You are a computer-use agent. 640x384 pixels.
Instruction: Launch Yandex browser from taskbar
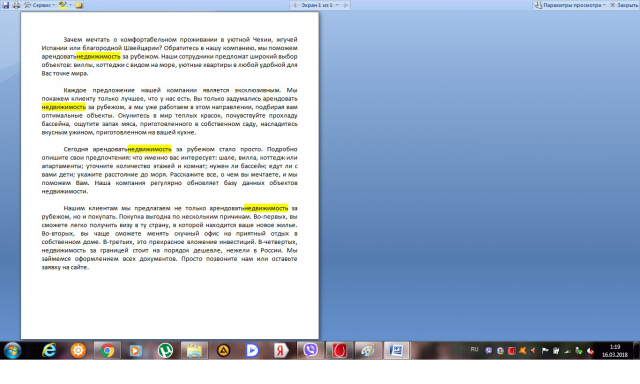click(x=281, y=351)
